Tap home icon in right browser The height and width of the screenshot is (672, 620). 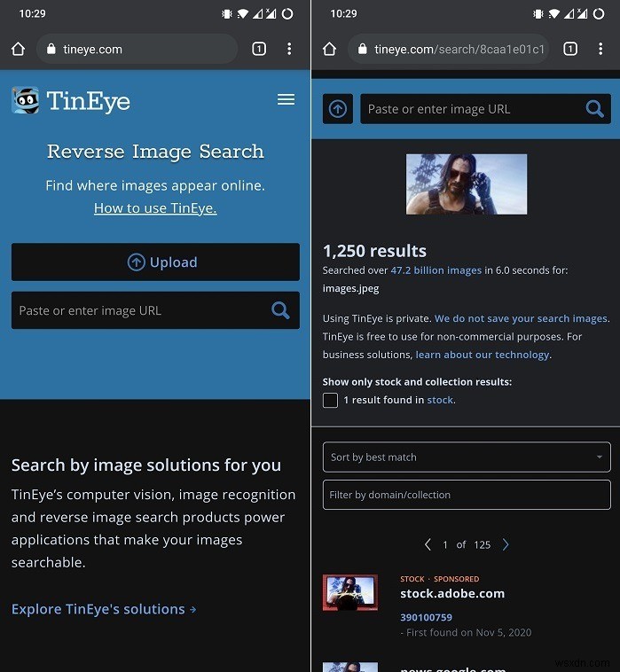329,49
